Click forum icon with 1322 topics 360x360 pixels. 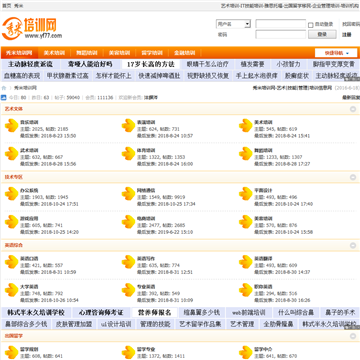[128, 153]
